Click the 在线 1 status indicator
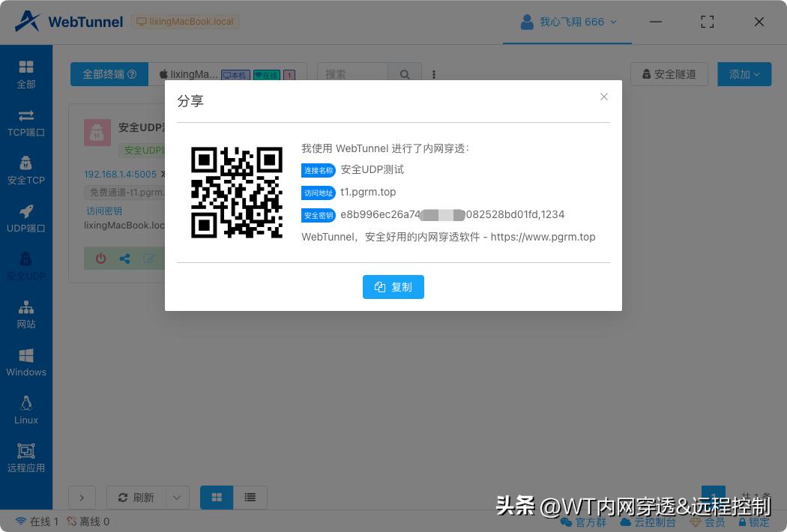This screenshot has height=532, width=787. tap(37, 522)
